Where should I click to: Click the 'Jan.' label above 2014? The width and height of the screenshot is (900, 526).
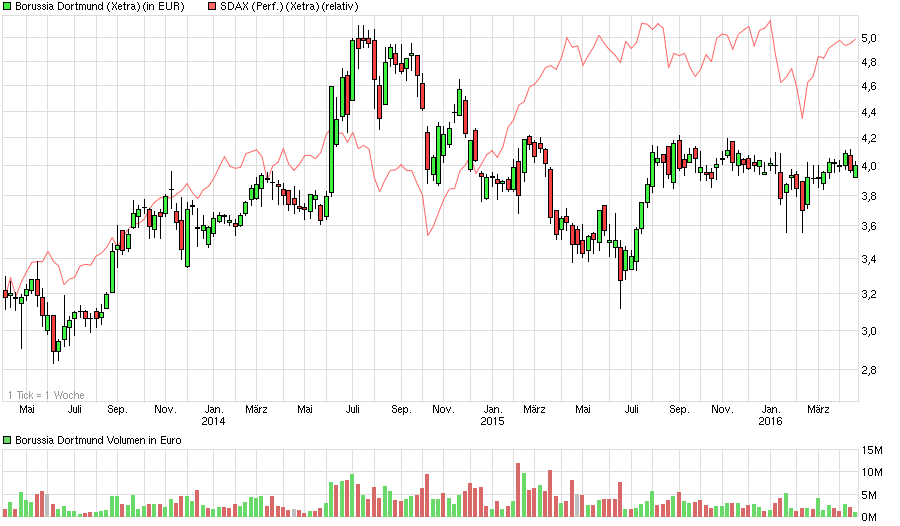[214, 409]
